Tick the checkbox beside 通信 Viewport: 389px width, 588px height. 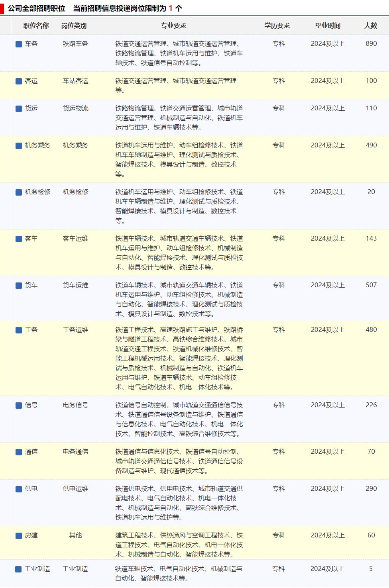pos(19,452)
